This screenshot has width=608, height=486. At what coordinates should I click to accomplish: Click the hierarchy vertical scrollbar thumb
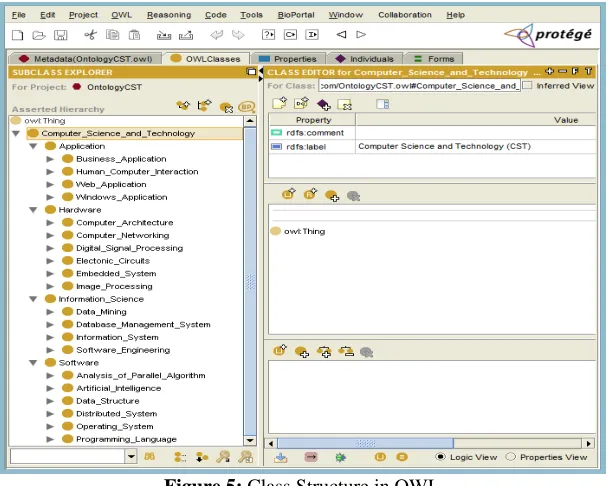(250, 282)
